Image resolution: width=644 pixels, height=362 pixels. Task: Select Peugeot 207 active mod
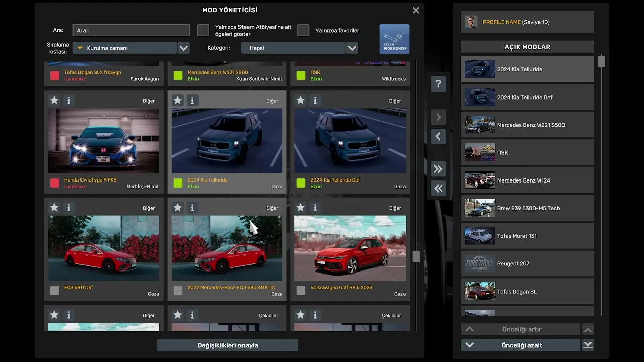(527, 263)
